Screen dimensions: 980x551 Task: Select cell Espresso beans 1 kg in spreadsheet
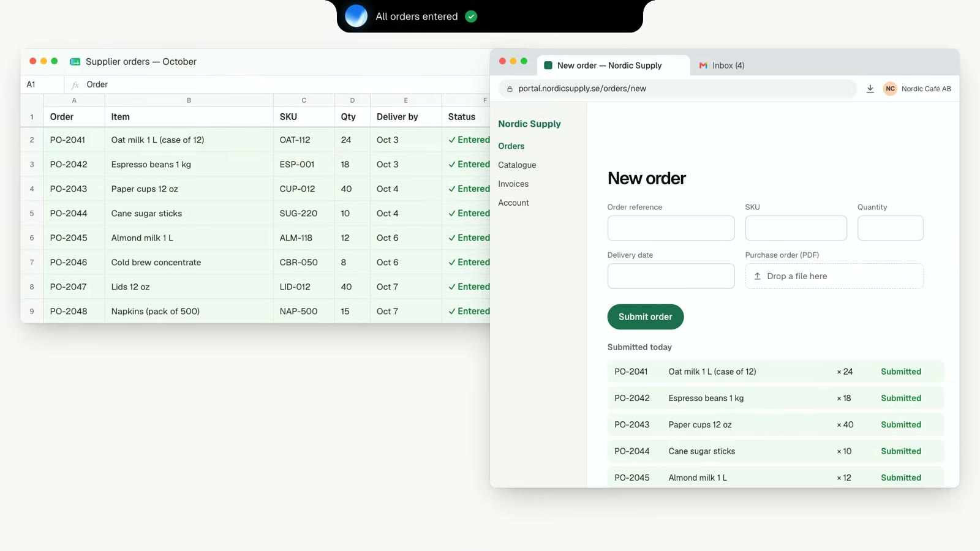coord(189,165)
